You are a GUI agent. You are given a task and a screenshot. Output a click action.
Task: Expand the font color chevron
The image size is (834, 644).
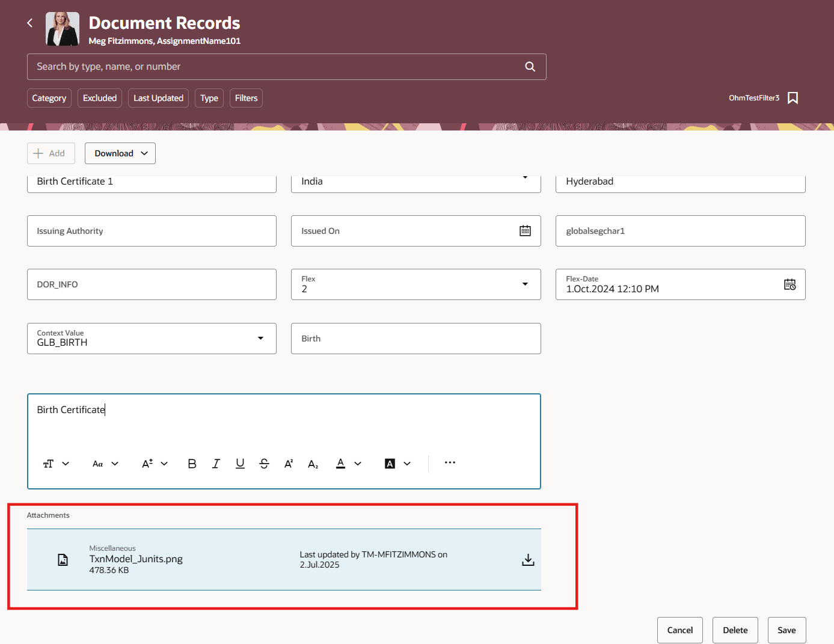coord(358,464)
